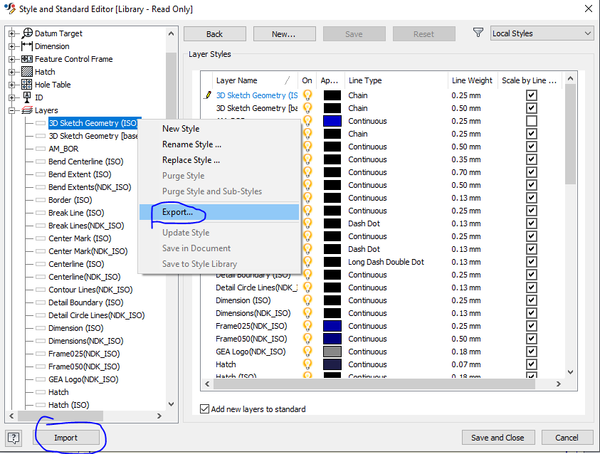Click the Import button
Viewport: 600px width, 454px height.
coord(66,438)
